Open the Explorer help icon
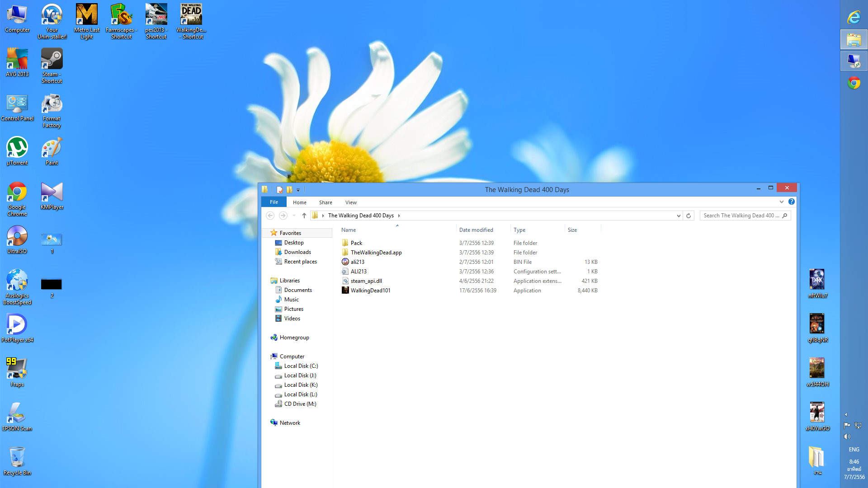The image size is (868, 488). tap(791, 202)
